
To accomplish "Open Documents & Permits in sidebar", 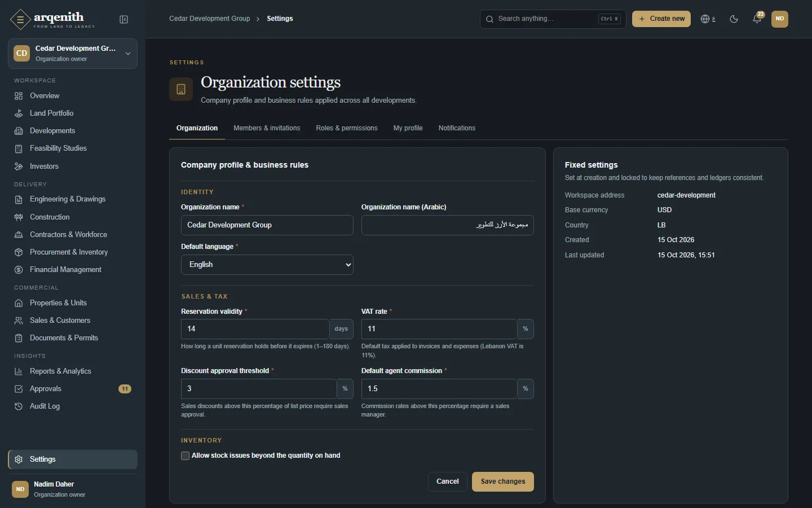I will coord(73,338).
